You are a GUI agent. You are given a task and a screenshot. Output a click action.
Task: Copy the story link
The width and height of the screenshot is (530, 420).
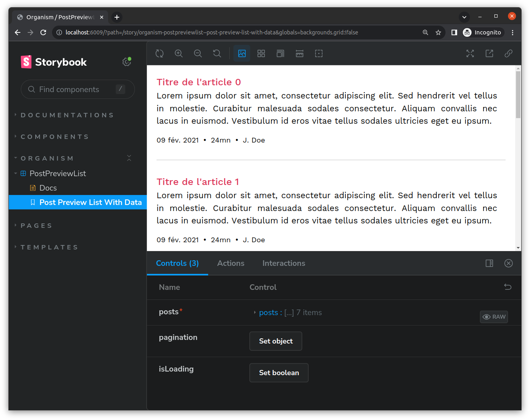point(508,53)
